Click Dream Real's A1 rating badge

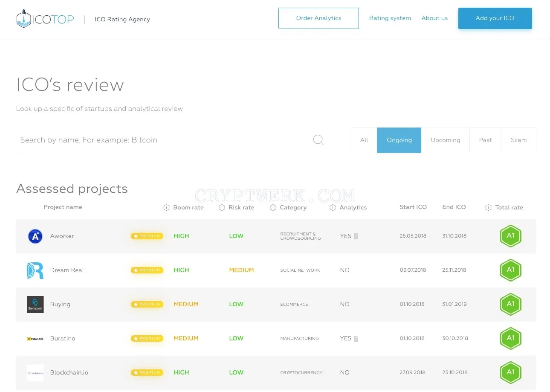[510, 270]
